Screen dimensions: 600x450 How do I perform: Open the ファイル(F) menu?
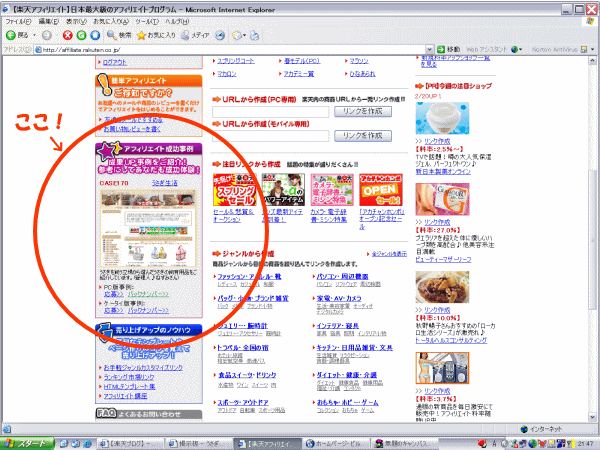point(18,21)
